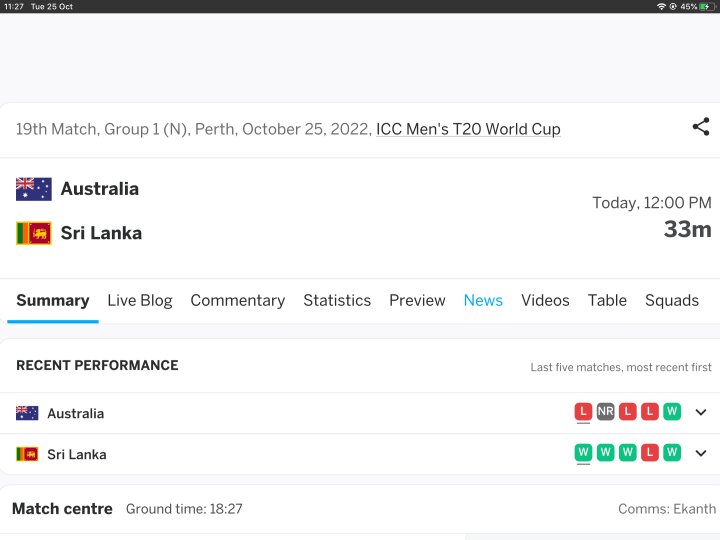Go to the News tab
Viewport: 720px width, 540px height.
pos(483,300)
